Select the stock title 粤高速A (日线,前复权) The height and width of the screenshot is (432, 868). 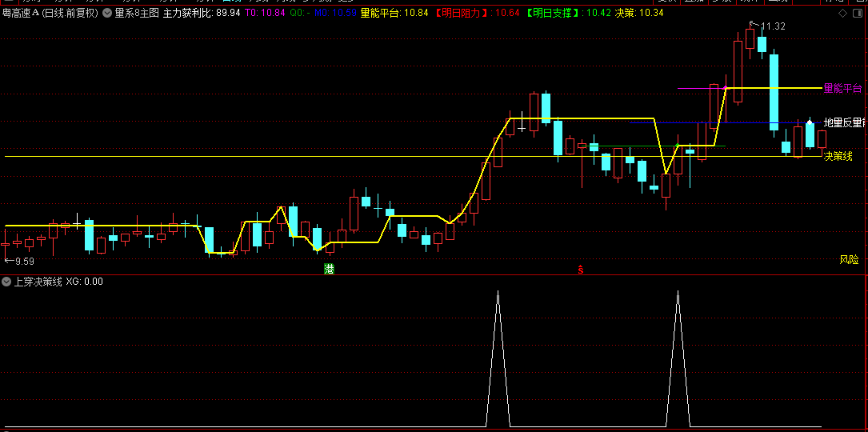(x=50, y=13)
